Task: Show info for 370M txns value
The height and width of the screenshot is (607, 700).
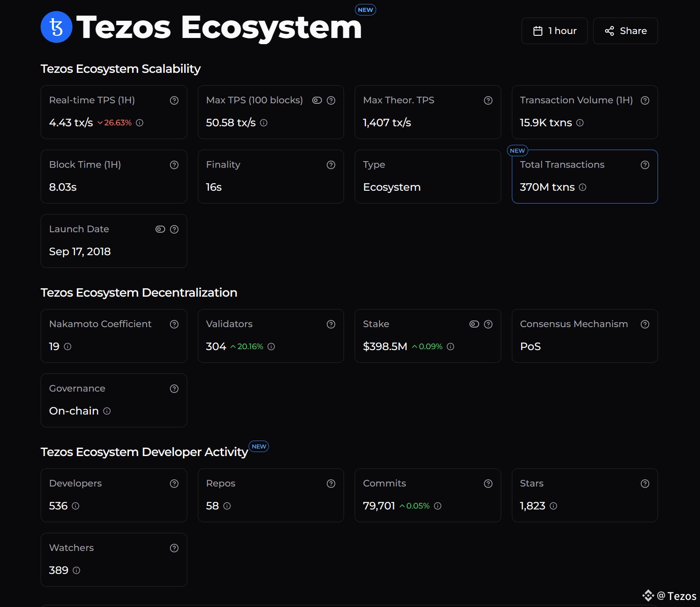Action: [583, 187]
